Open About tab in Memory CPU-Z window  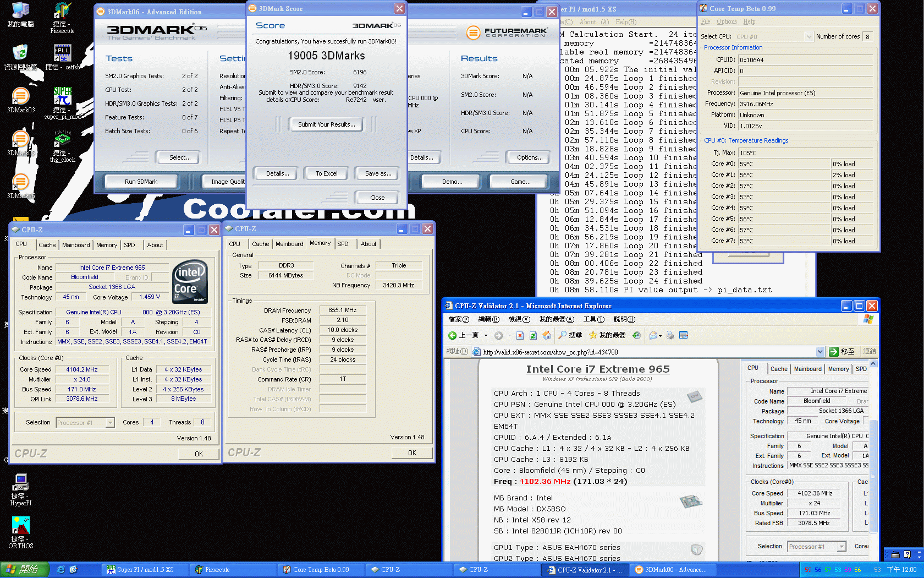pyautogui.click(x=369, y=244)
